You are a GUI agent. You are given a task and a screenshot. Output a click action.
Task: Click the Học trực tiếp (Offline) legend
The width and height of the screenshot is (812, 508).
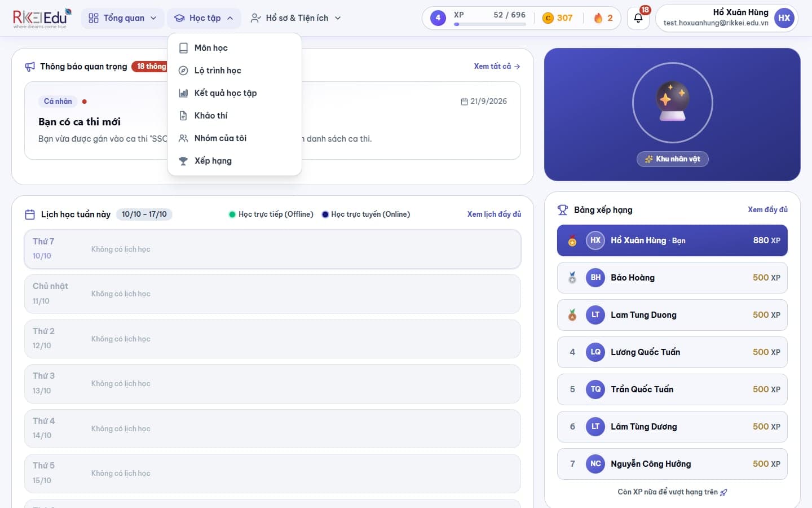[271, 214]
